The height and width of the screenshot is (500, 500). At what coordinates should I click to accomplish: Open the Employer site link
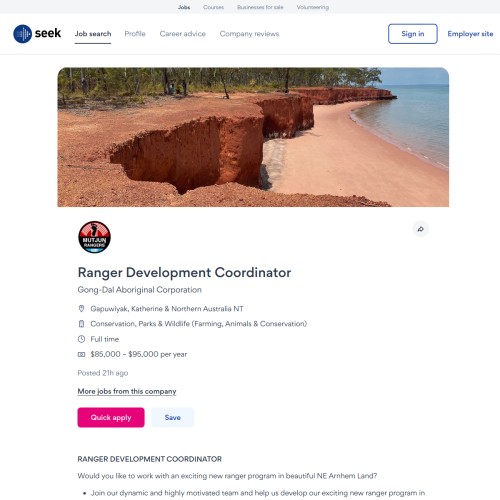(470, 34)
